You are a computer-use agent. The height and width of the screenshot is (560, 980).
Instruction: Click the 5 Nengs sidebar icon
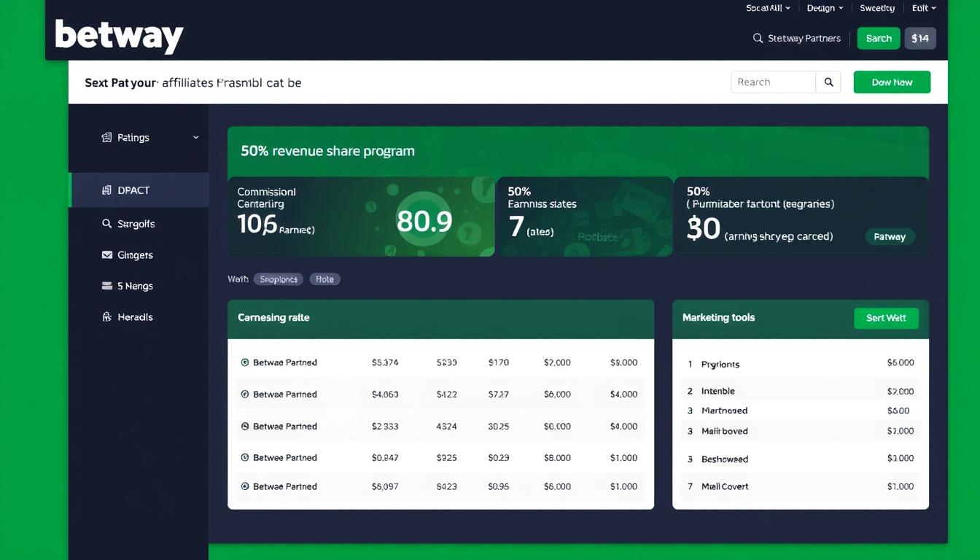point(106,286)
